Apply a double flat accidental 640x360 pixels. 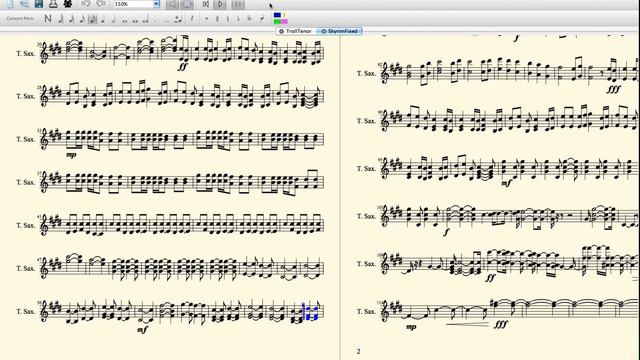(x=249, y=18)
